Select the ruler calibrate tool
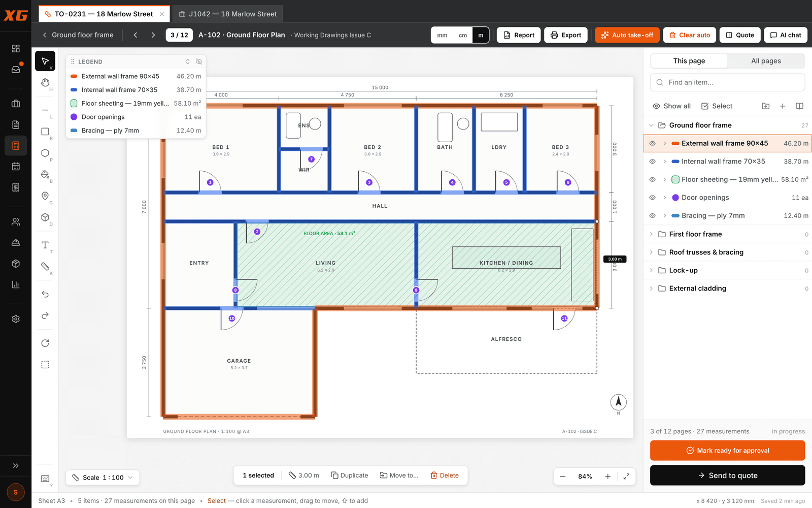Image resolution: width=812 pixels, height=508 pixels. pos(45,267)
